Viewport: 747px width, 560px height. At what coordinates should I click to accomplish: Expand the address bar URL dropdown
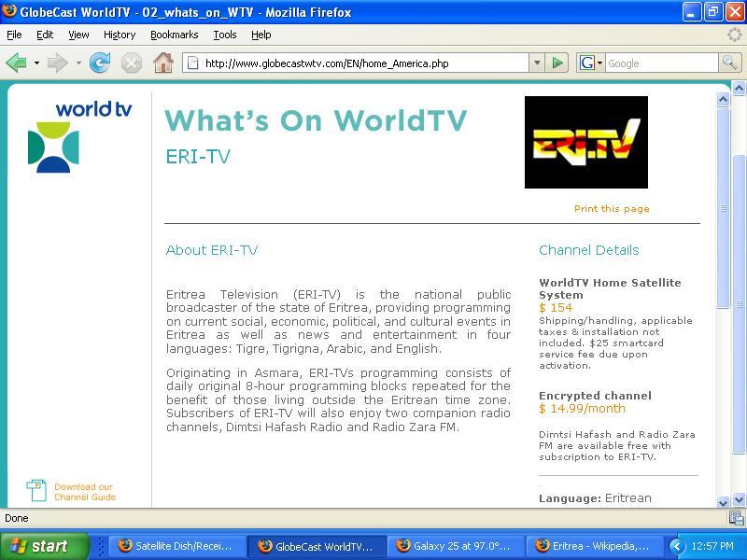537,63
